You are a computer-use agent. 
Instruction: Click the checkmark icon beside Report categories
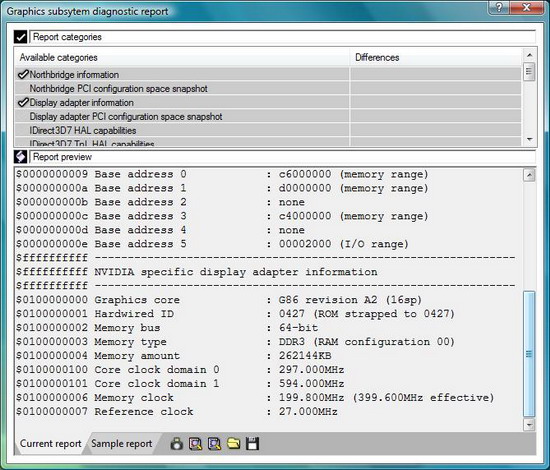click(20, 37)
